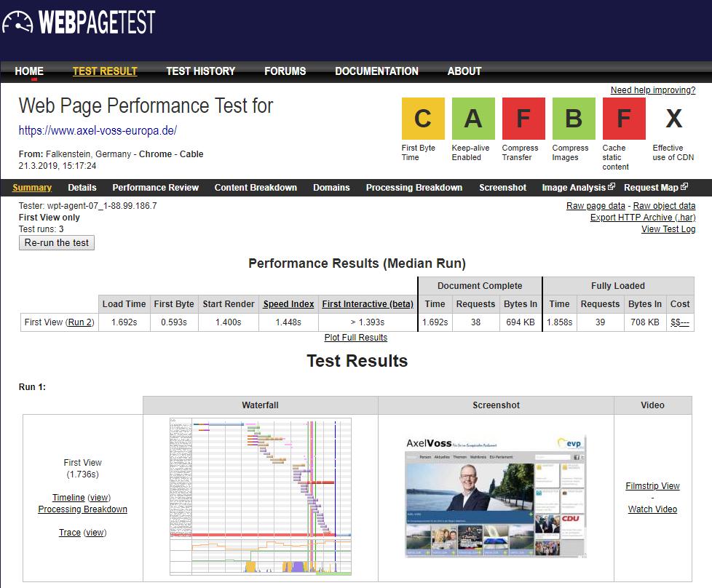Click the F grade Cache static content box
712x588 pixels.
(x=624, y=119)
